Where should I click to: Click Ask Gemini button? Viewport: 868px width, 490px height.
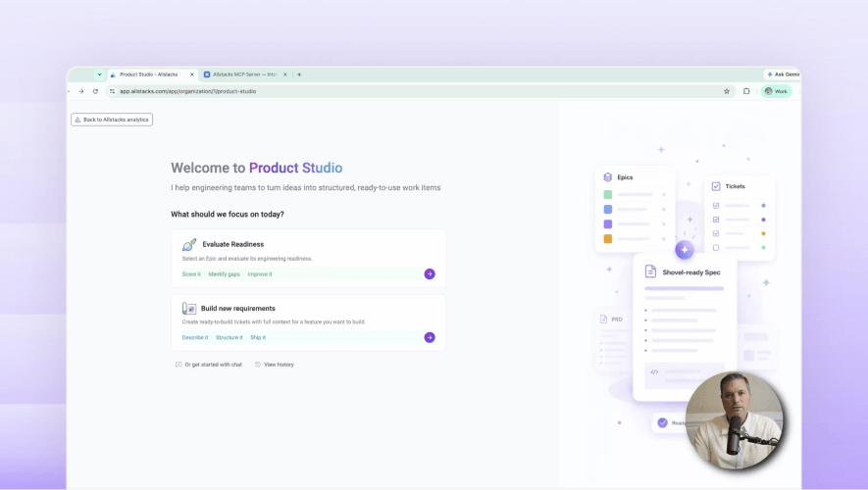click(x=783, y=74)
